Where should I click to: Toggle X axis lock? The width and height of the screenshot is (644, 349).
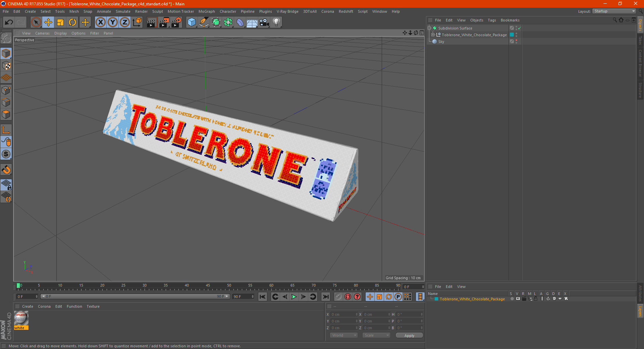[100, 22]
